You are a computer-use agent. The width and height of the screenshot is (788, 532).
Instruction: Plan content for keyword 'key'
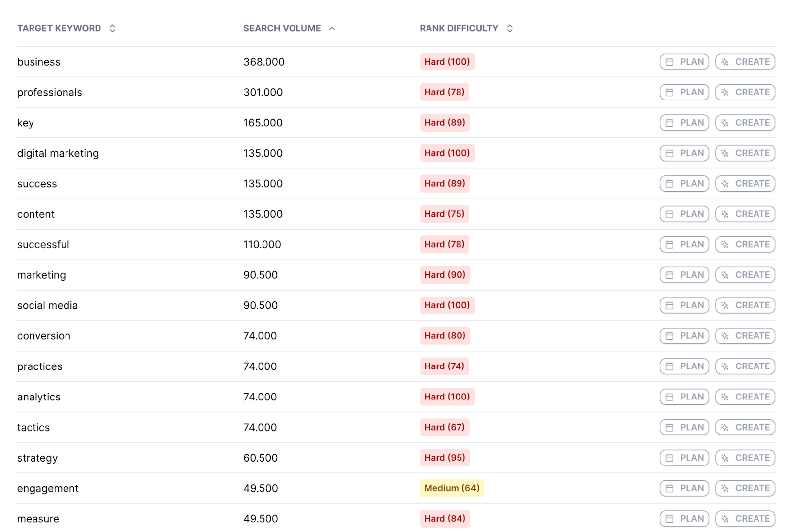click(x=685, y=123)
